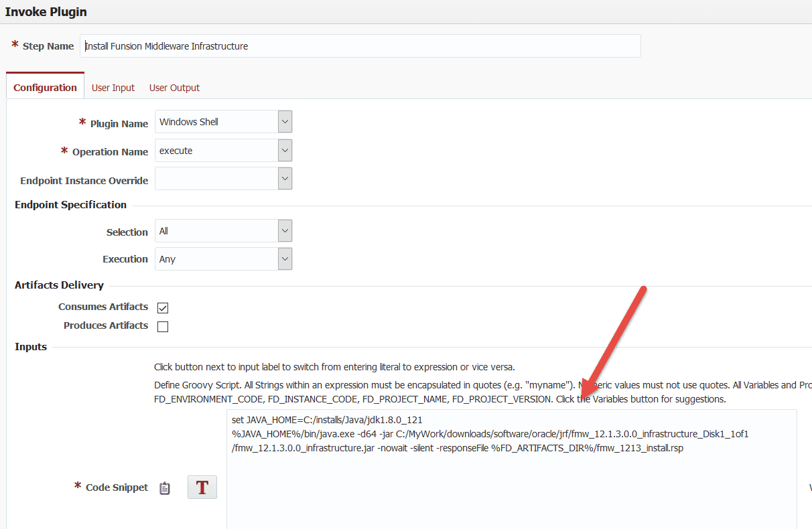Click the T literal/expression toggle button
The width and height of the screenshot is (812, 529).
tap(202, 487)
